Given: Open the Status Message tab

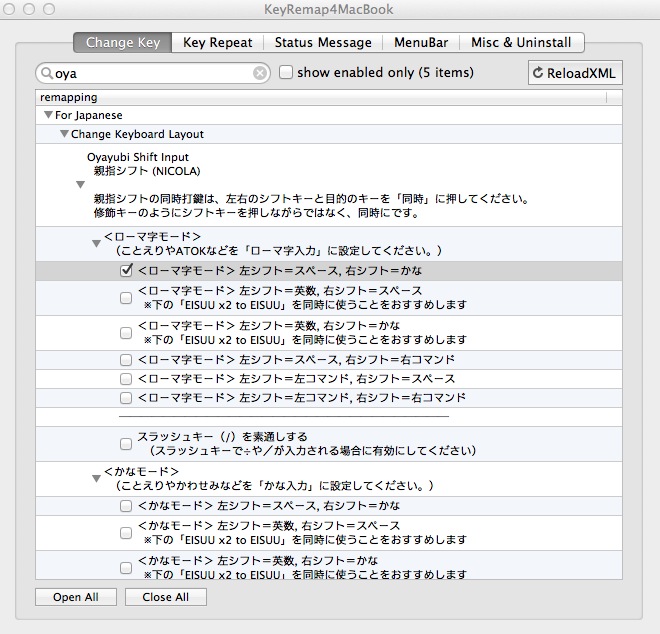Looking at the screenshot, I should (323, 43).
